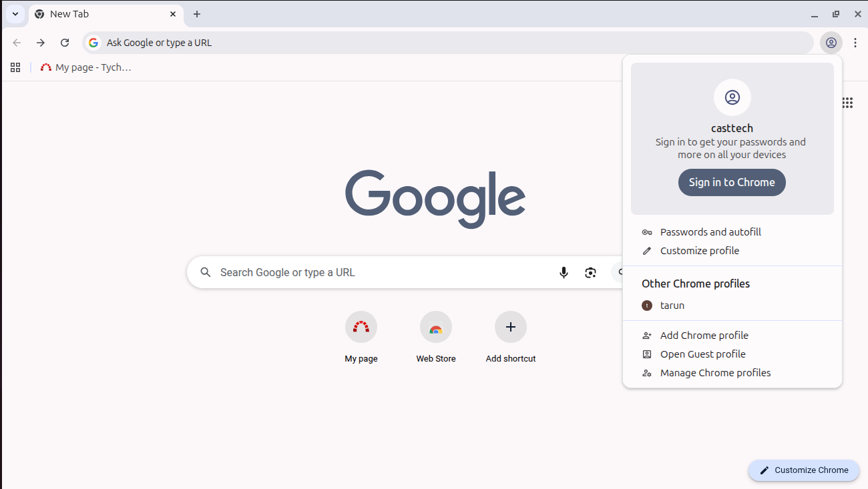Screen dimensions: 868x489
Task: Select Passwords and autofill menu entry
Action: coord(710,232)
